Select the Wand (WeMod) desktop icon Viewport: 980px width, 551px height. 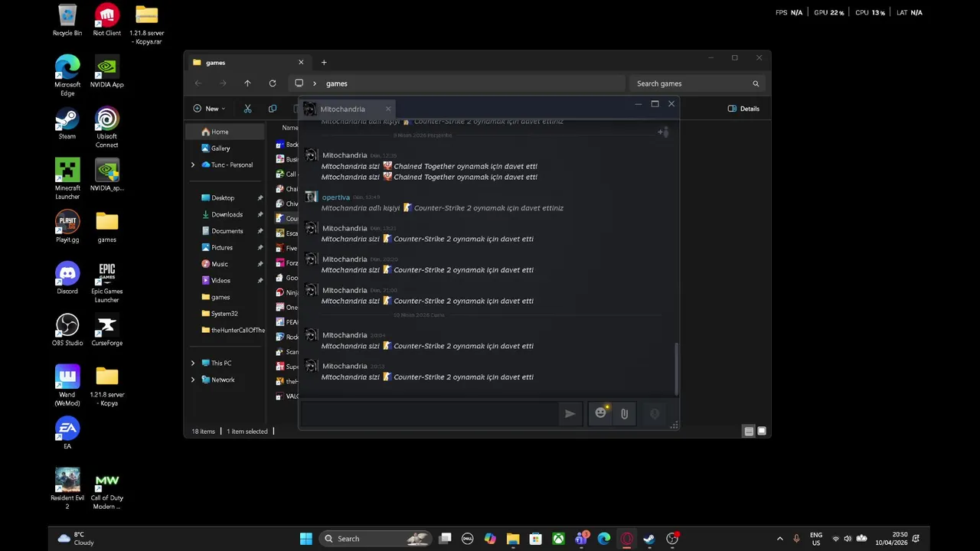67,386
